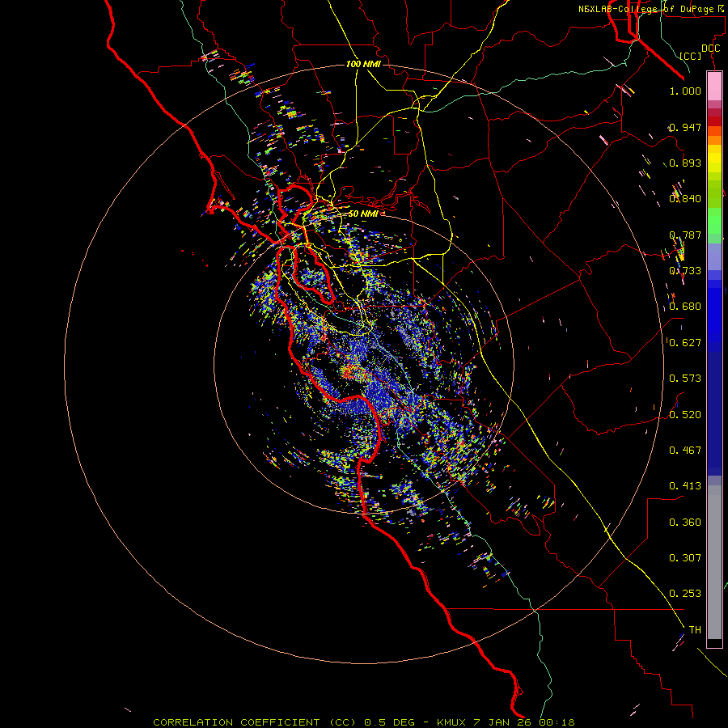Click the 0.413 color scale label

685,486
